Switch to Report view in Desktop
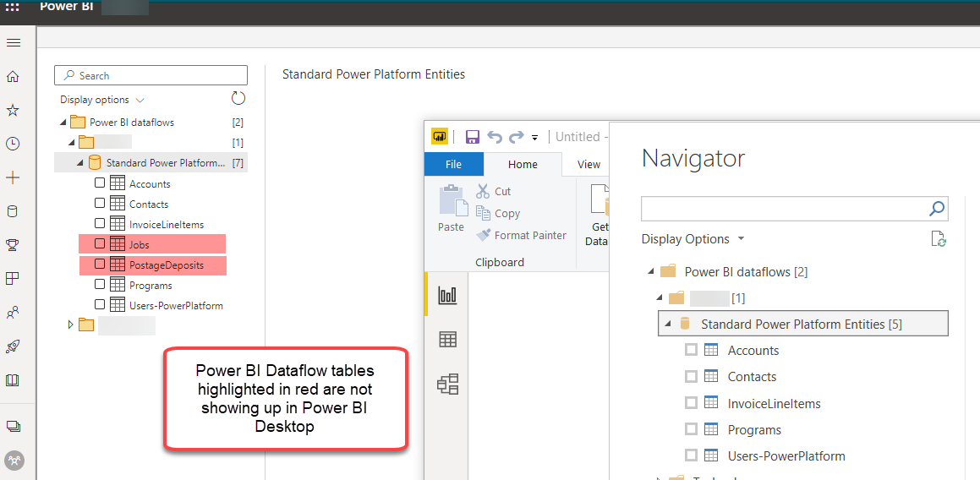Screen dimensions: 980x480 448,295
